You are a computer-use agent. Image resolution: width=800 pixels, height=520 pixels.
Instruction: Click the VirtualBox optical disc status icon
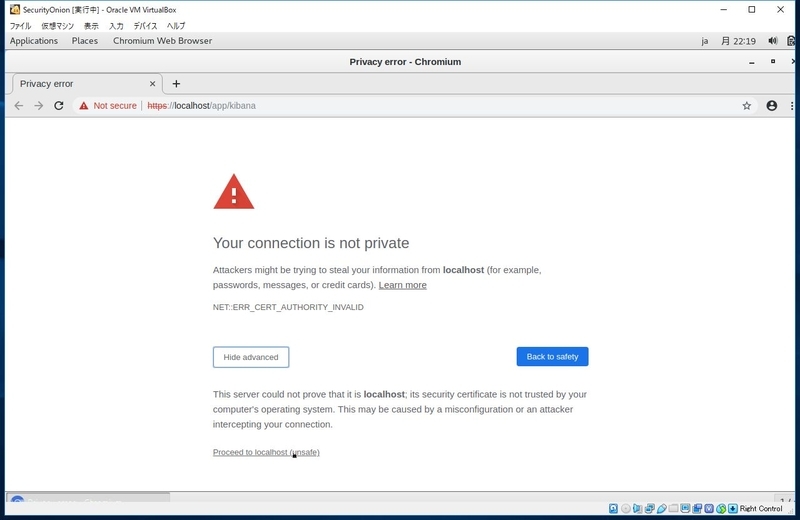[626, 508]
